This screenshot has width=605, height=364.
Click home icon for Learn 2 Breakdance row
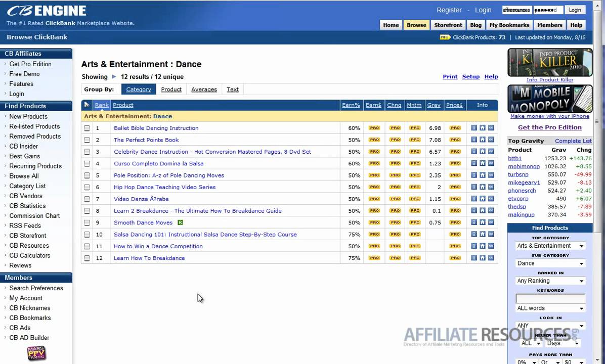coord(482,210)
